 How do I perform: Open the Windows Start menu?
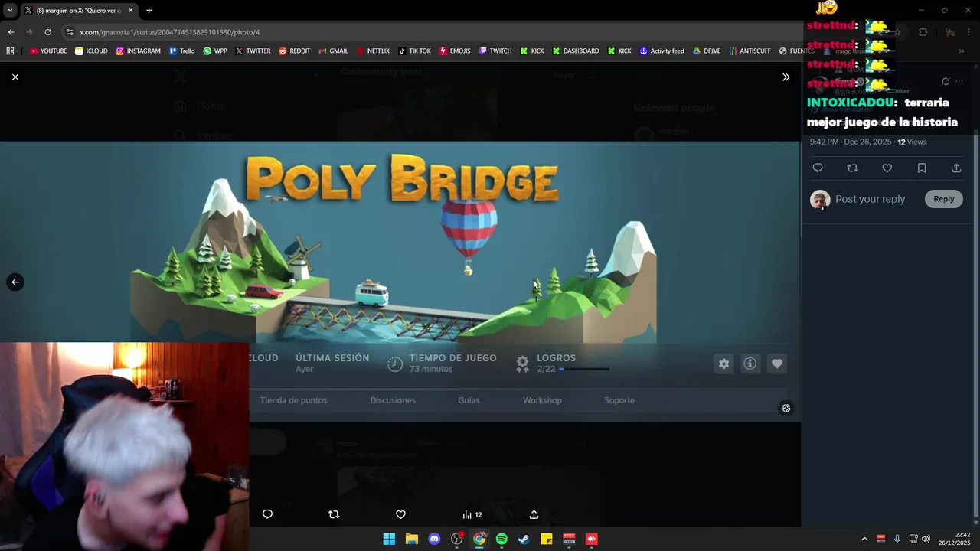pyautogui.click(x=389, y=539)
